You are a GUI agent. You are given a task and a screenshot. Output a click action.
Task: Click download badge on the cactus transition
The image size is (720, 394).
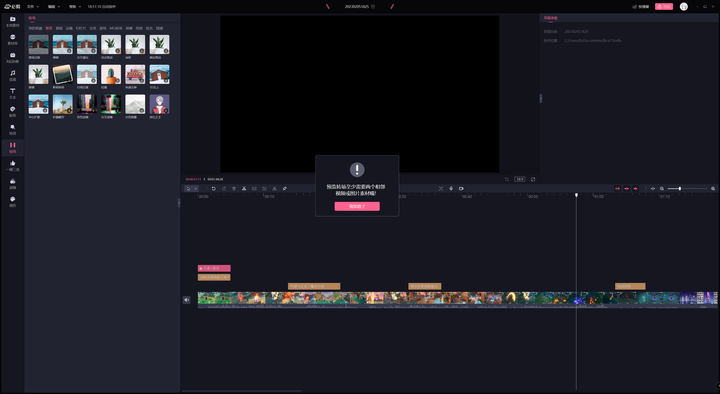[x=118, y=80]
